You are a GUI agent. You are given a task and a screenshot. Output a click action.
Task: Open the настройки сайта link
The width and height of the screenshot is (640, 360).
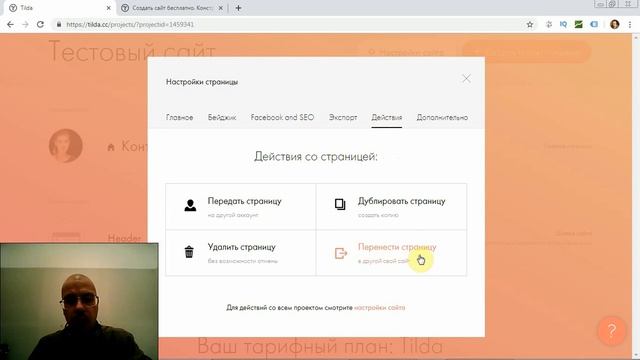(x=380, y=308)
